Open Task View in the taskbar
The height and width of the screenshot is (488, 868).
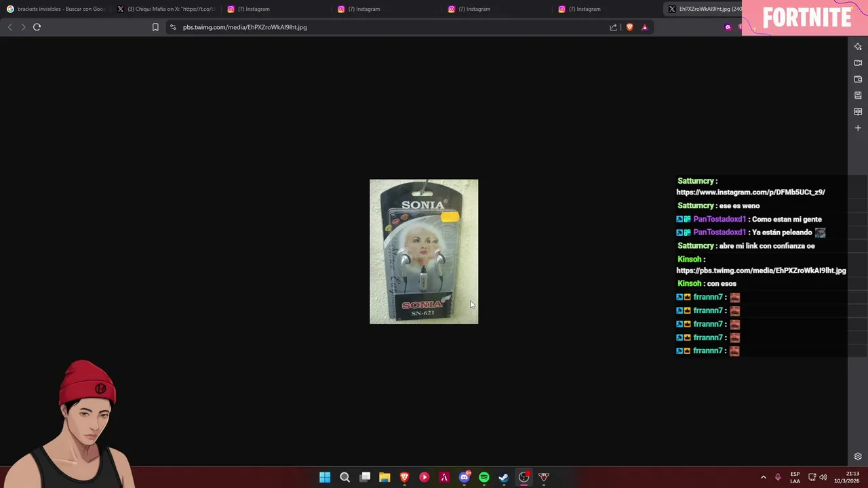[x=365, y=477]
